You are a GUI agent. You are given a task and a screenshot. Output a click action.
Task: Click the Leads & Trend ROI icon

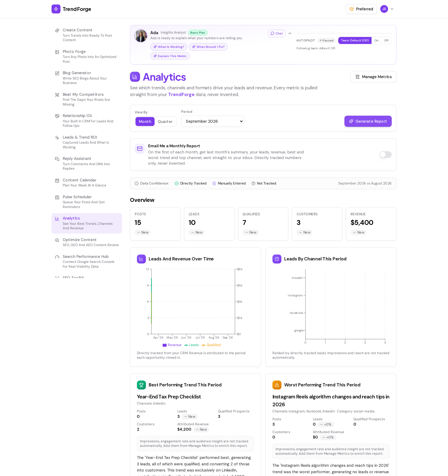(57, 138)
